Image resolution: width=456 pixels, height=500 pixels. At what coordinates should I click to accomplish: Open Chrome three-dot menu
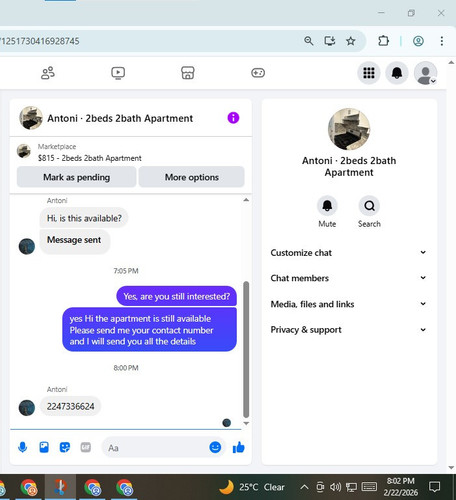coord(442,41)
